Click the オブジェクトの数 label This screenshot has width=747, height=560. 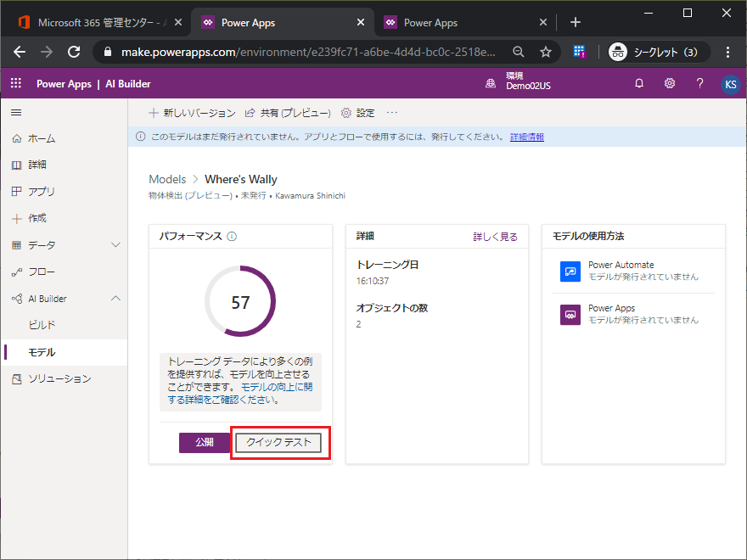[x=392, y=308]
